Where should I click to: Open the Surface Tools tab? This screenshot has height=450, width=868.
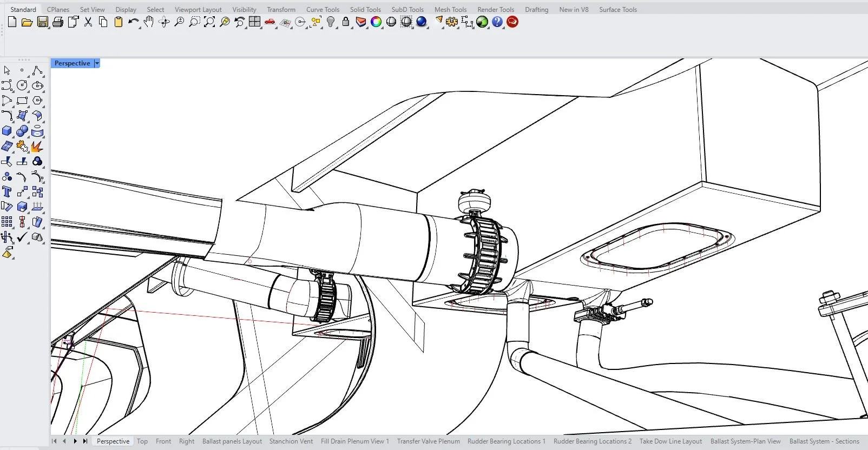[x=618, y=9]
